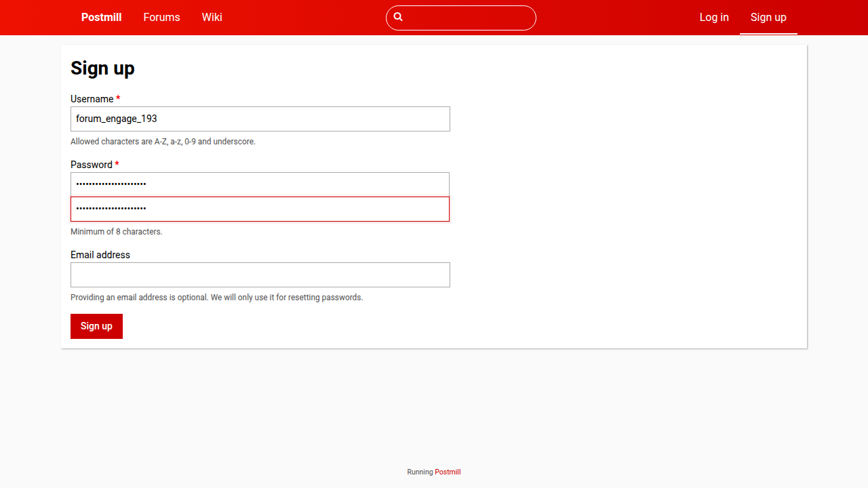Click the Username label
868x488 pixels.
92,99
